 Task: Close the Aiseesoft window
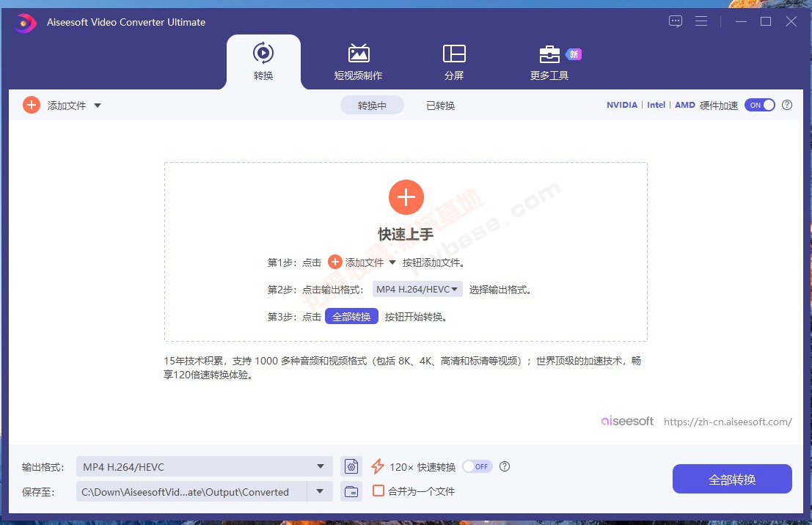(791, 21)
